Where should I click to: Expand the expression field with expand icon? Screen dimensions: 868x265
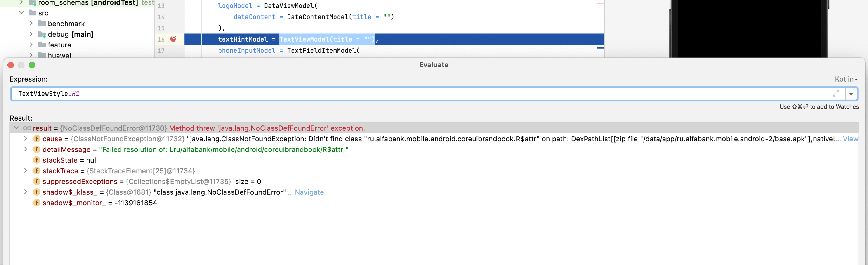click(x=836, y=94)
